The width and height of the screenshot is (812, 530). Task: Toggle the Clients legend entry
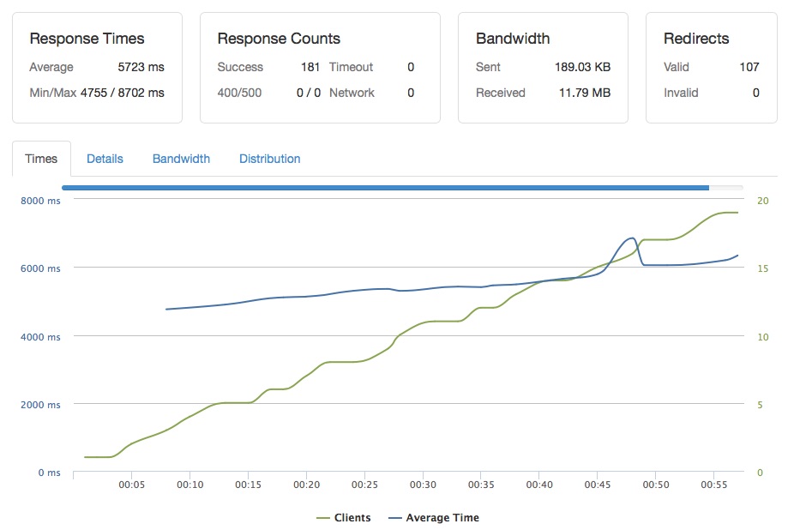(x=344, y=518)
